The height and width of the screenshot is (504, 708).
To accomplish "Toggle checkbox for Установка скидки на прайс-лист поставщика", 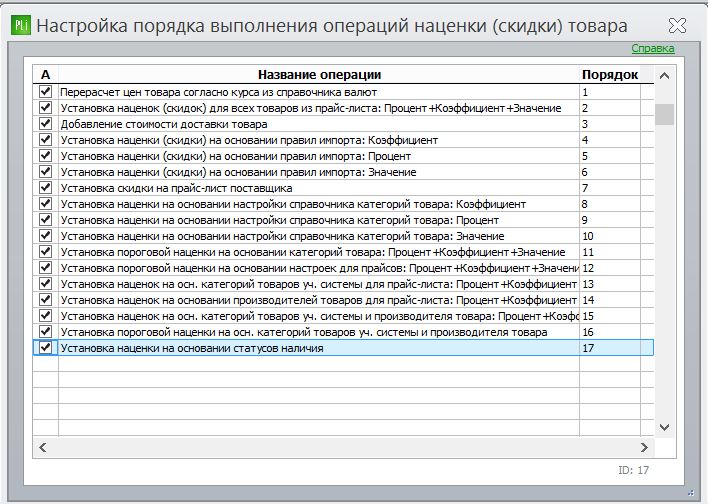I will (x=45, y=187).
